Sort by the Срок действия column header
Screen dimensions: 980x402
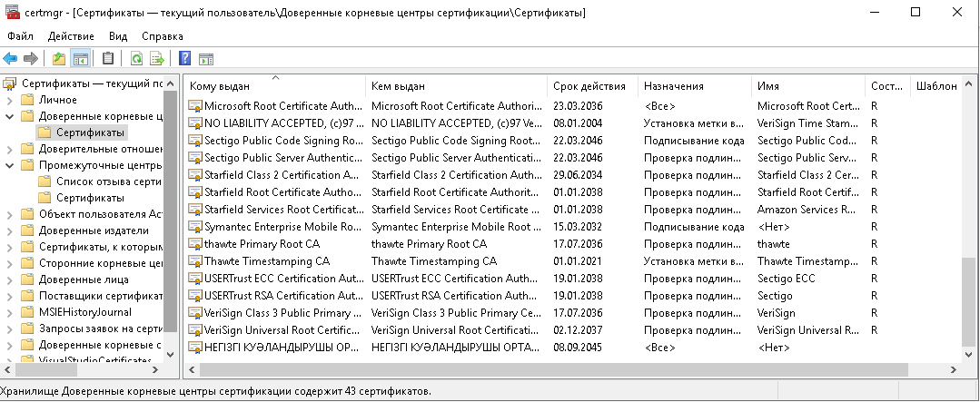click(592, 86)
